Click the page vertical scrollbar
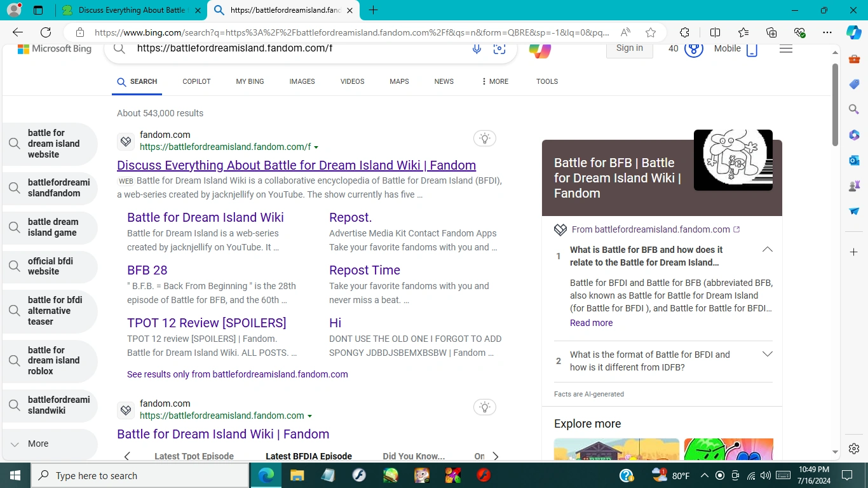 coord(835,105)
